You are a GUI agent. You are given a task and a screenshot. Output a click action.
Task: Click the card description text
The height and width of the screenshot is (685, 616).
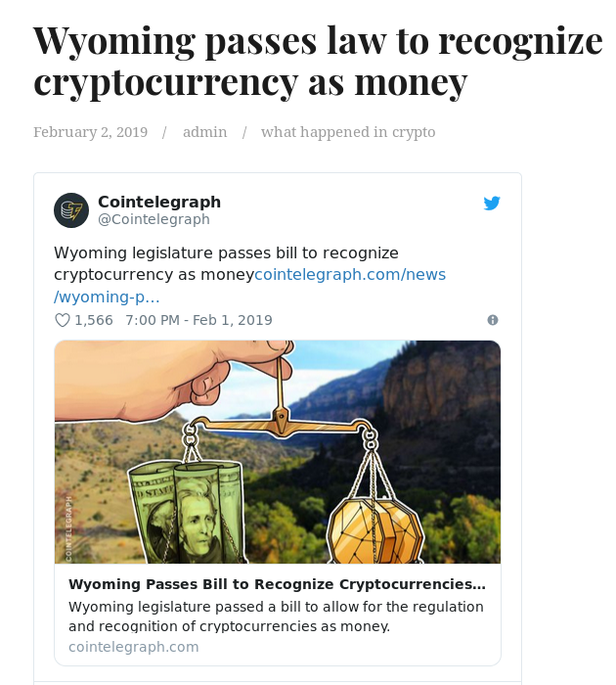276,616
